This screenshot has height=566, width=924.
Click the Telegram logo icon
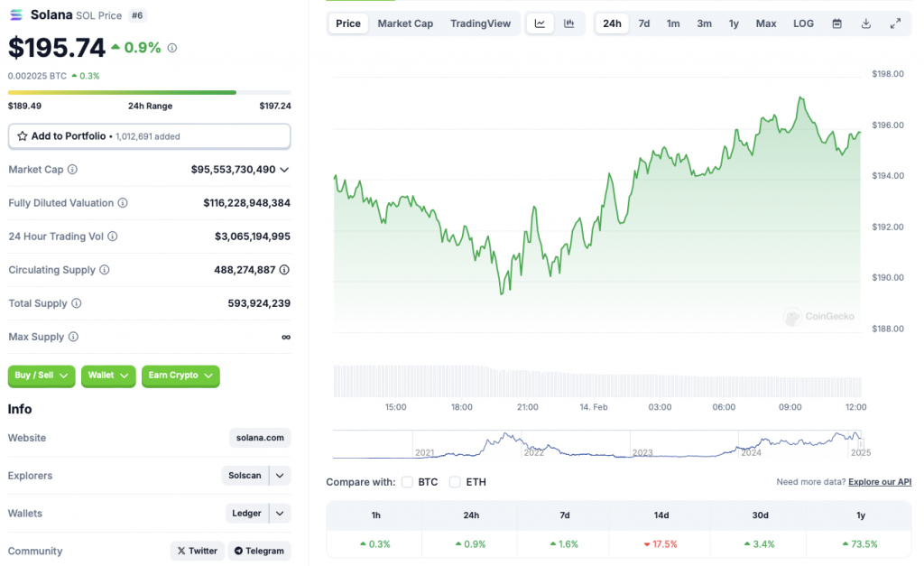tap(238, 551)
